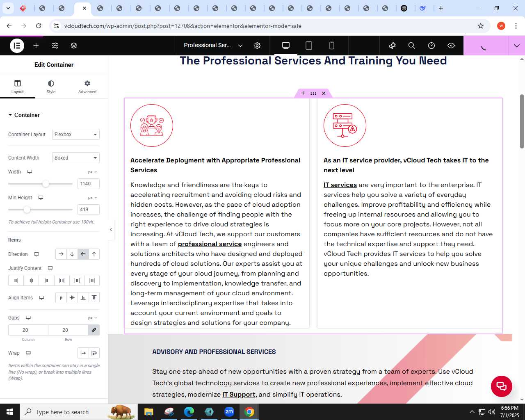Image resolution: width=525 pixels, height=420 pixels.
Task: Open Microsoft Edge from taskbar
Action: tap(189, 412)
